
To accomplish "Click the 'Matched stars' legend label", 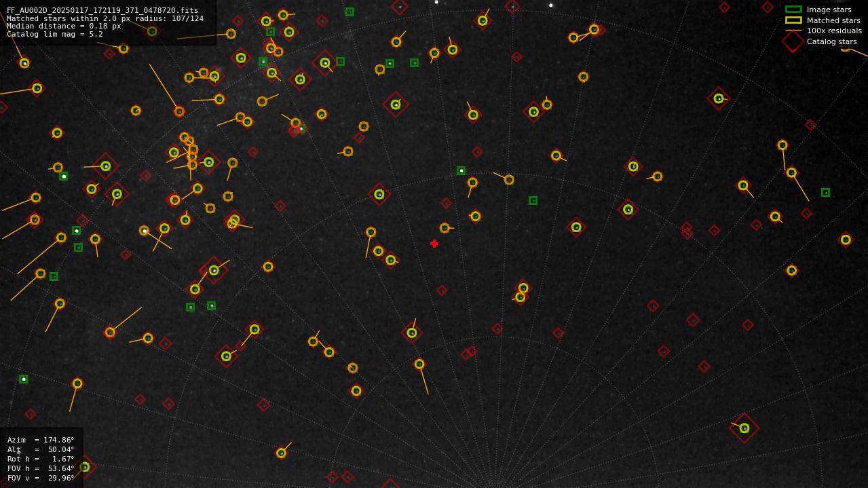I will tap(833, 20).
